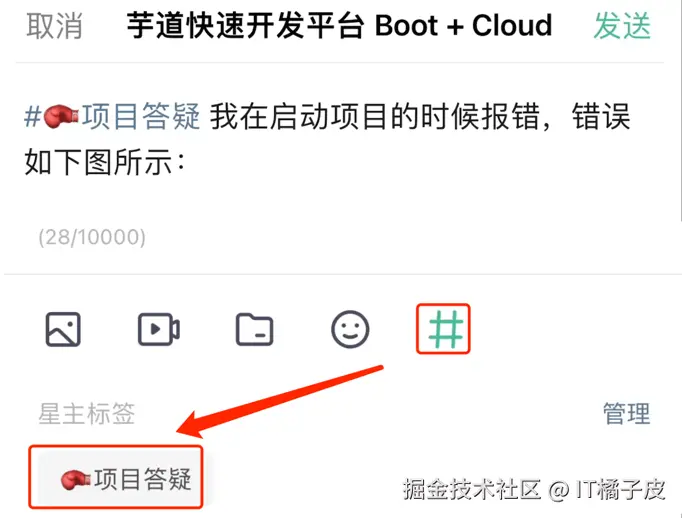Select the file folder attachment icon

point(254,329)
